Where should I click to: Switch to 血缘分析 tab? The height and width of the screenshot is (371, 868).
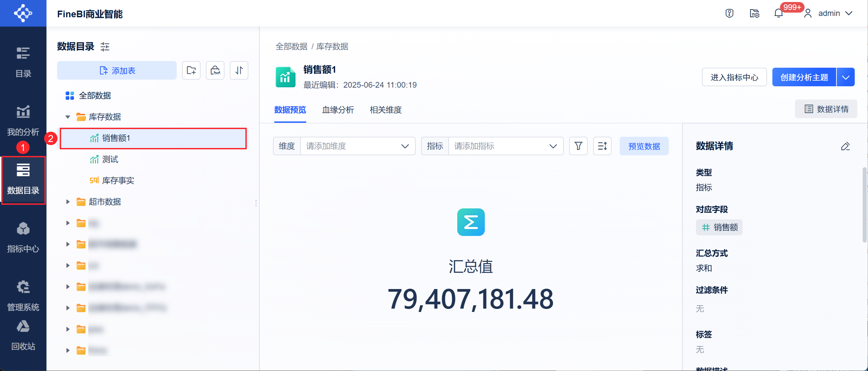point(338,110)
